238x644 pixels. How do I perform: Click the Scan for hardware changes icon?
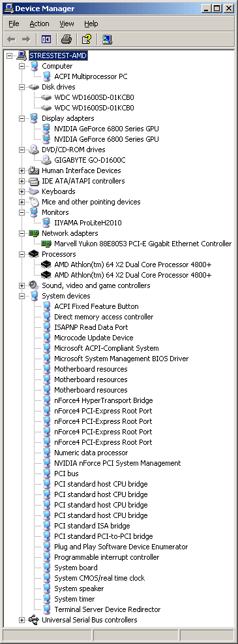[x=107, y=39]
